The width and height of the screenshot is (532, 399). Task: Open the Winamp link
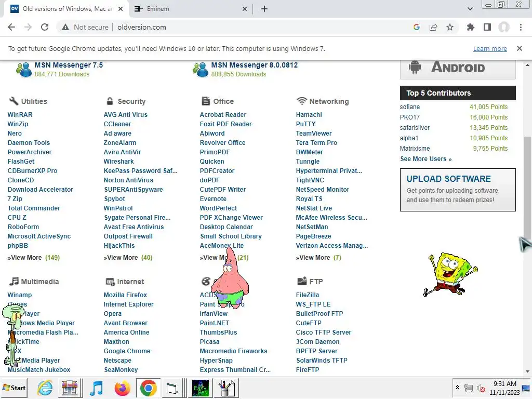[20, 295]
